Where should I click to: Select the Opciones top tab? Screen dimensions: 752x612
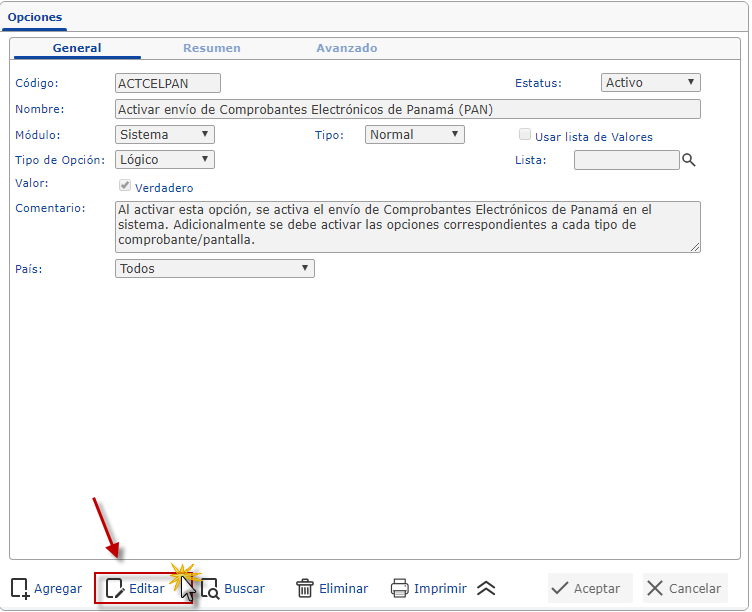(x=35, y=17)
